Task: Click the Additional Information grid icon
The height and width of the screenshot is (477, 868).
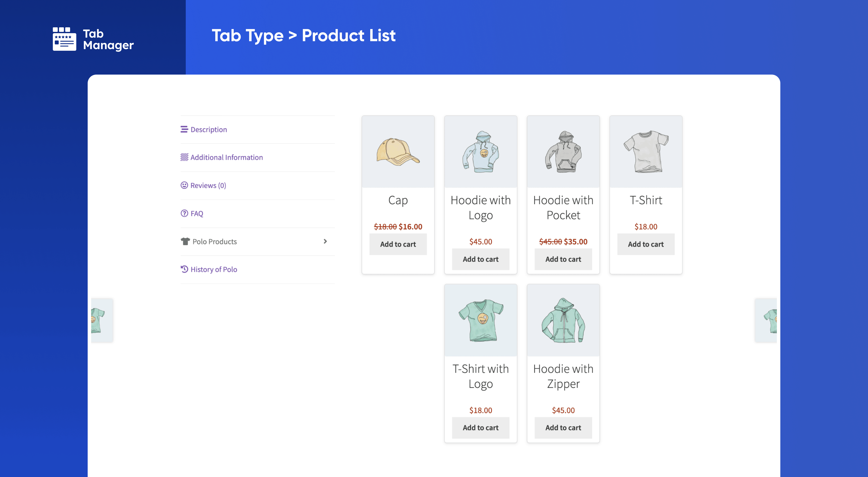Action: (184, 157)
